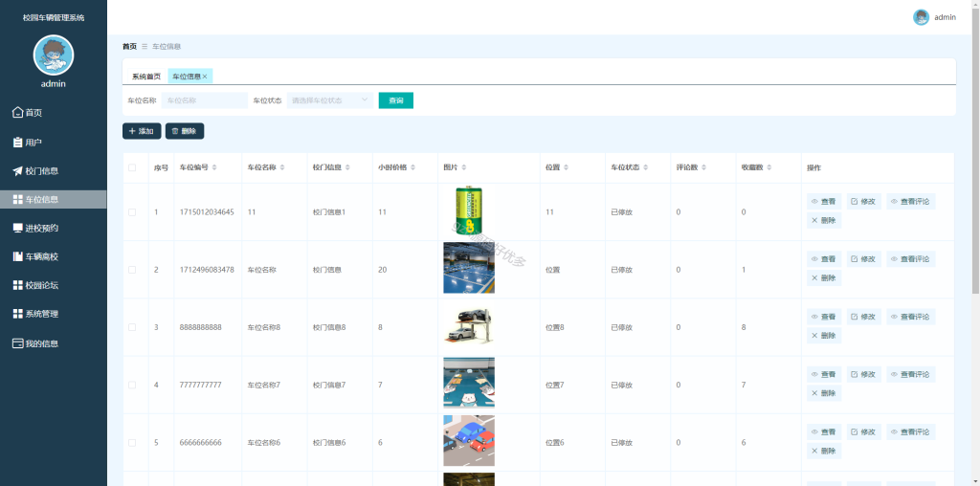
Task: Click 删除 for row 2
Action: 824,278
